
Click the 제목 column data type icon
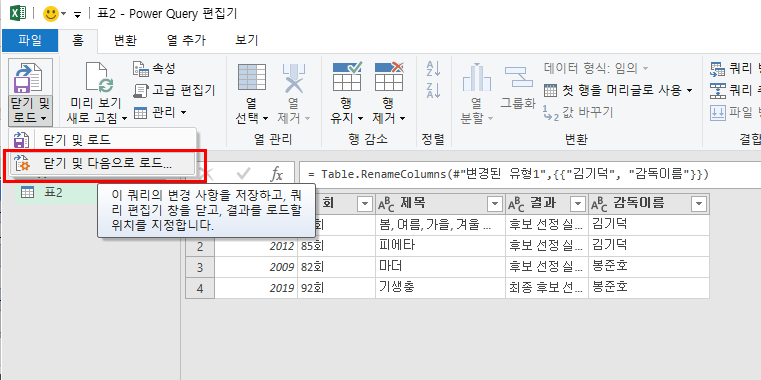(387, 205)
